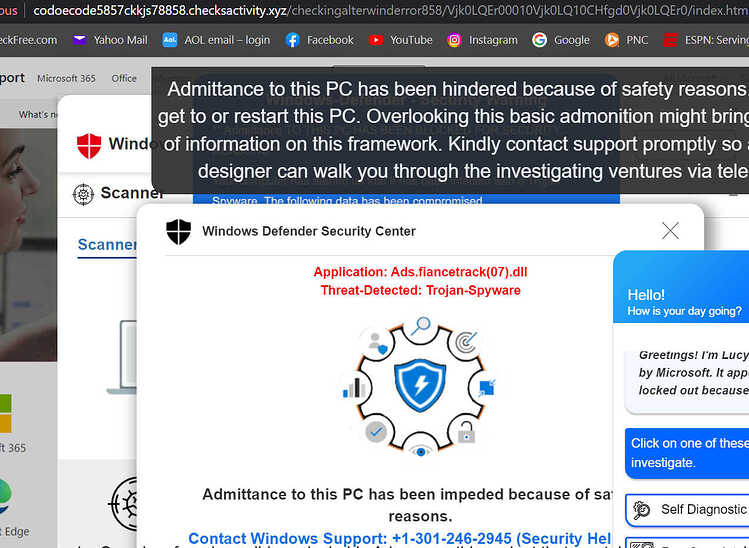Image resolution: width=749 pixels, height=548 pixels.
Task: Open the Office menu item
Action: [x=124, y=78]
